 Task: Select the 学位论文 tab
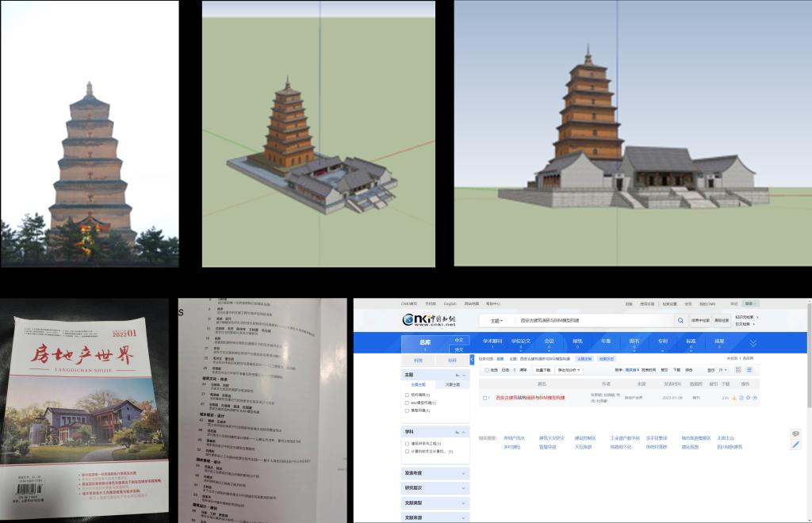521,342
